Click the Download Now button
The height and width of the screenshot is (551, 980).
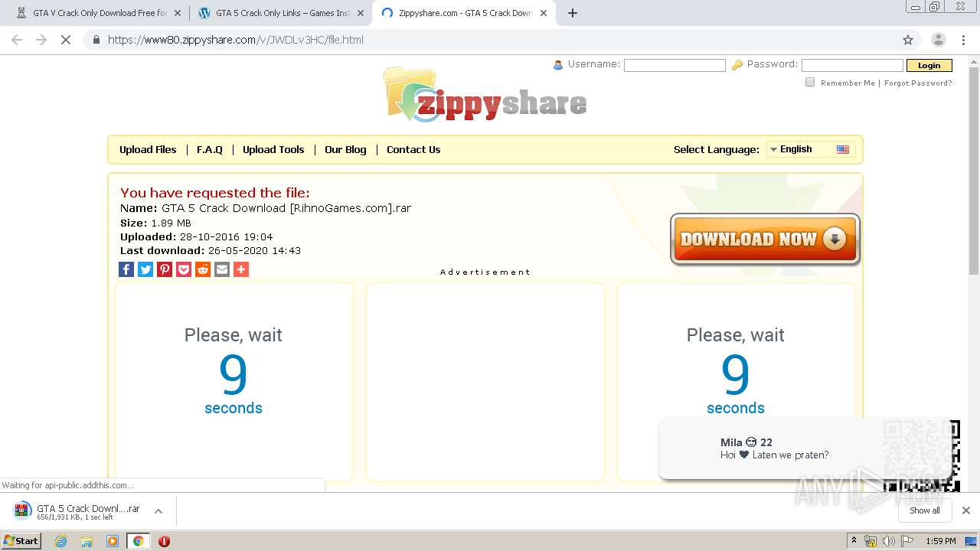(x=765, y=240)
